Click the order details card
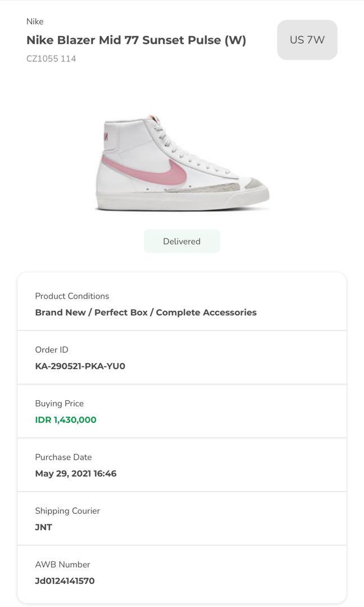The height and width of the screenshot is (607, 364). pos(182,438)
